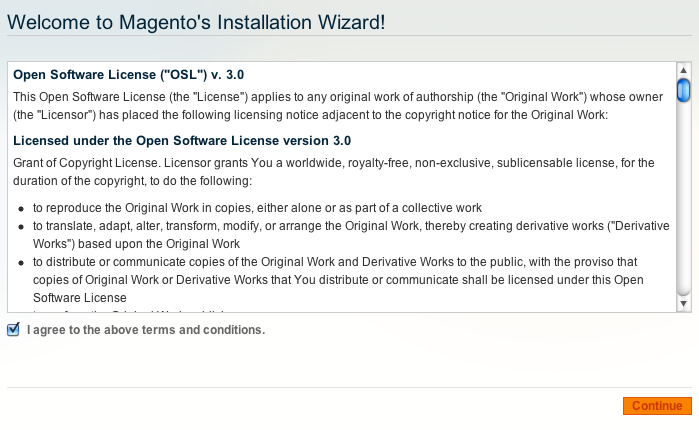Click the 'Welcome to Magento's Installation Wizard!' title
Image resolution: width=699 pixels, height=430 pixels.
point(196,22)
